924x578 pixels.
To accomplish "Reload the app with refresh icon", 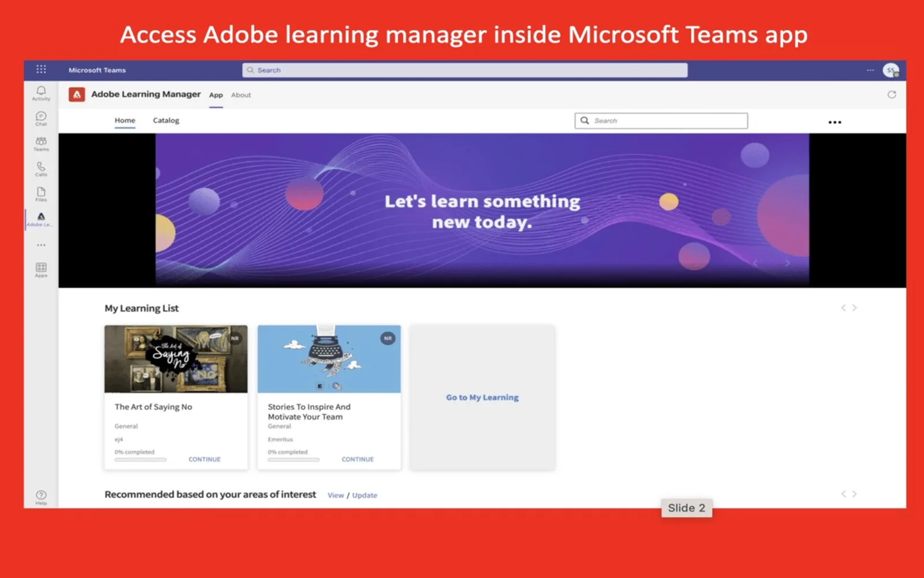I will point(892,94).
